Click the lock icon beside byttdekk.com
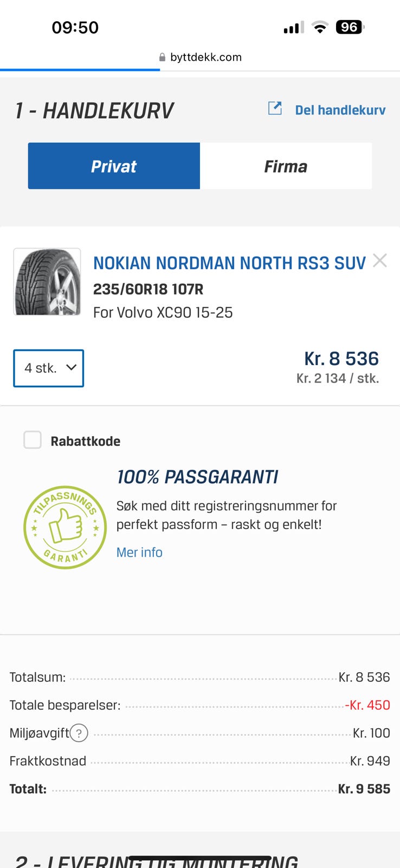This screenshot has width=400, height=868. pos(162,58)
